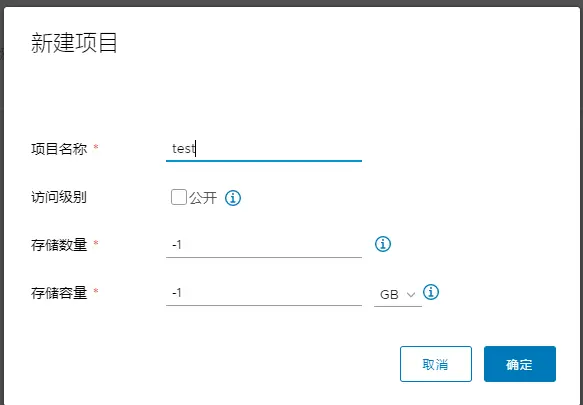Click the red asterisk after 存储容量
583x405 pixels.
click(96, 290)
